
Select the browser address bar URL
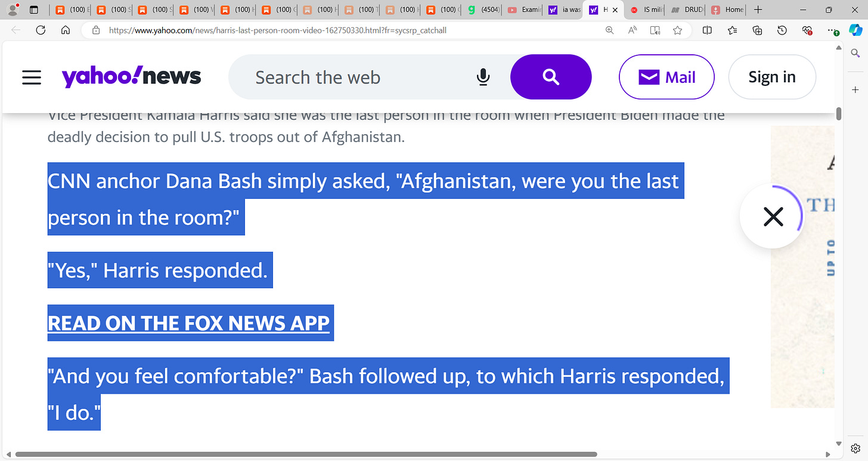tap(278, 30)
